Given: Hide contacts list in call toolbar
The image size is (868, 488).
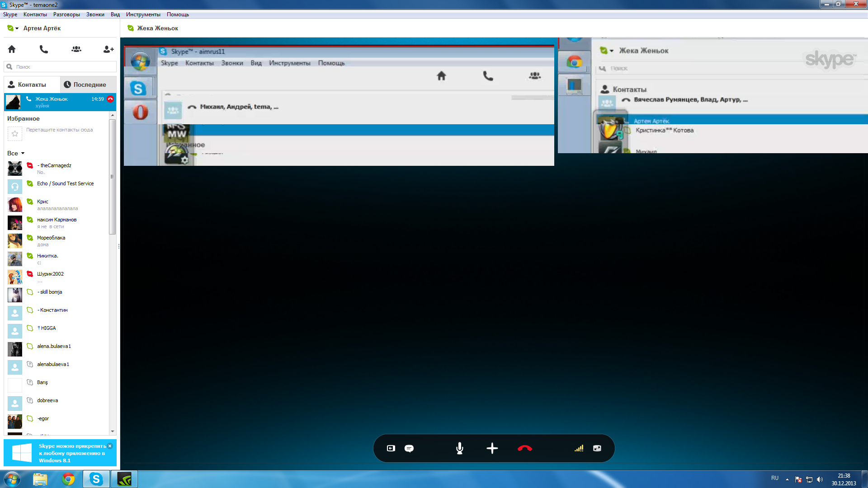Looking at the screenshot, I should click(391, 448).
